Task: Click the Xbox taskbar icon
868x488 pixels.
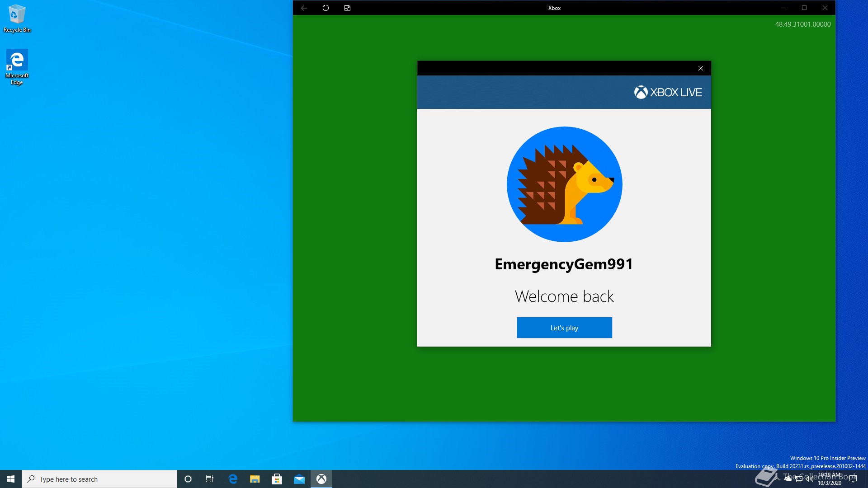Action: (321, 479)
